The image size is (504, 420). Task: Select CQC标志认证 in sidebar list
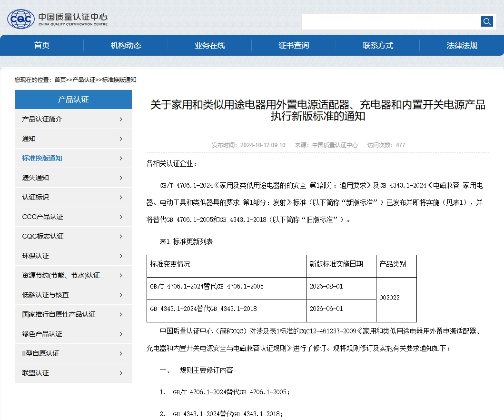(43, 237)
